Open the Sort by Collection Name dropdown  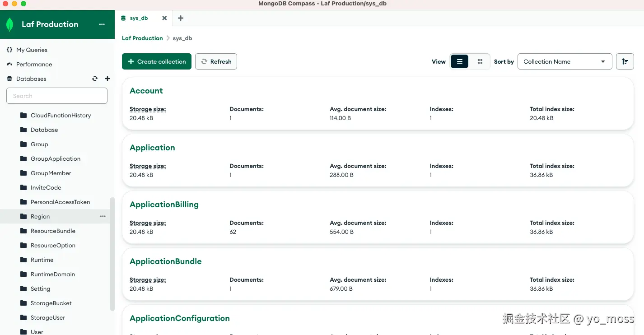pyautogui.click(x=565, y=61)
